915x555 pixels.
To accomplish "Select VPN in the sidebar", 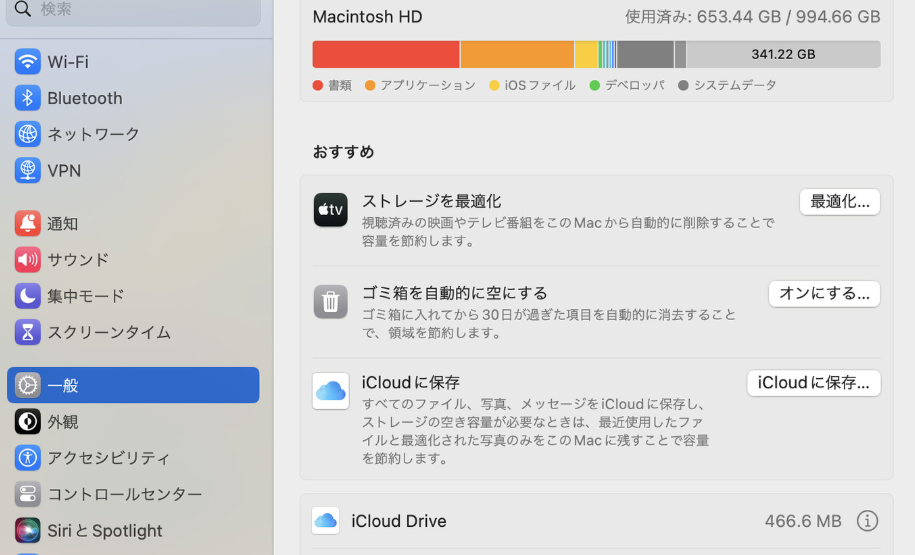I will click(x=133, y=170).
